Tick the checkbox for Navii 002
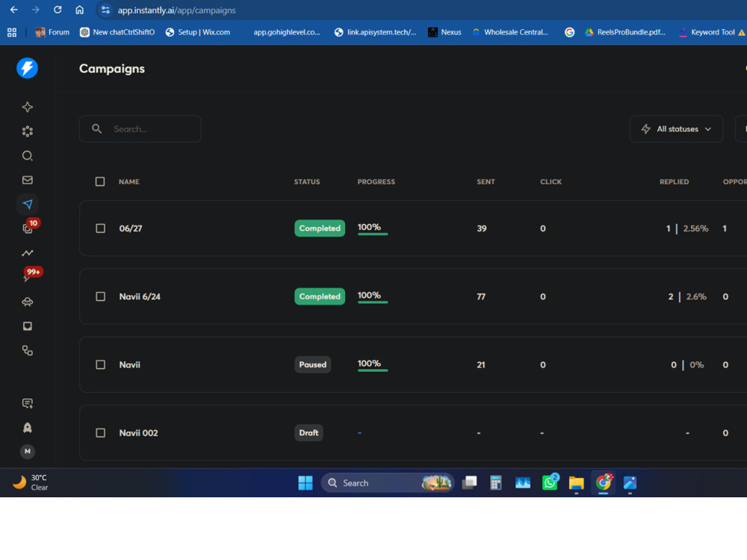 click(x=101, y=433)
